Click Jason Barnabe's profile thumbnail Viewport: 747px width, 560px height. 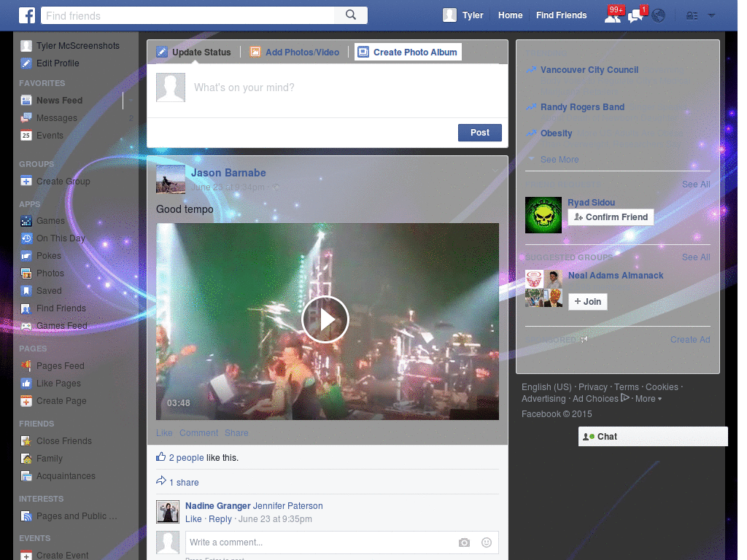point(171,179)
